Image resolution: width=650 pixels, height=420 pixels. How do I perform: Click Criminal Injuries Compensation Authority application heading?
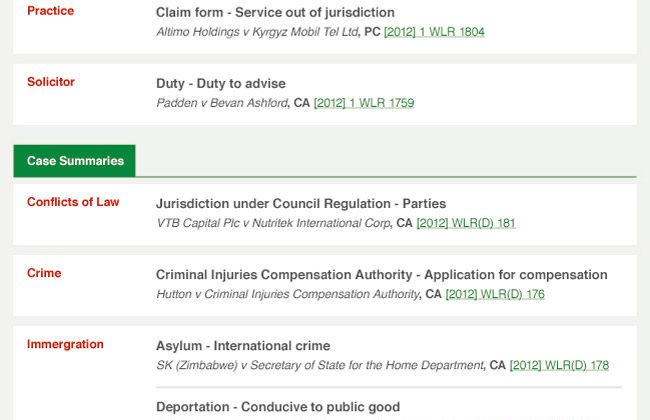coord(381,275)
